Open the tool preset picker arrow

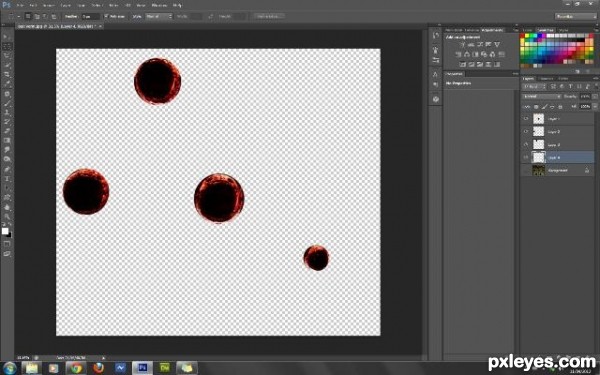[19, 16]
